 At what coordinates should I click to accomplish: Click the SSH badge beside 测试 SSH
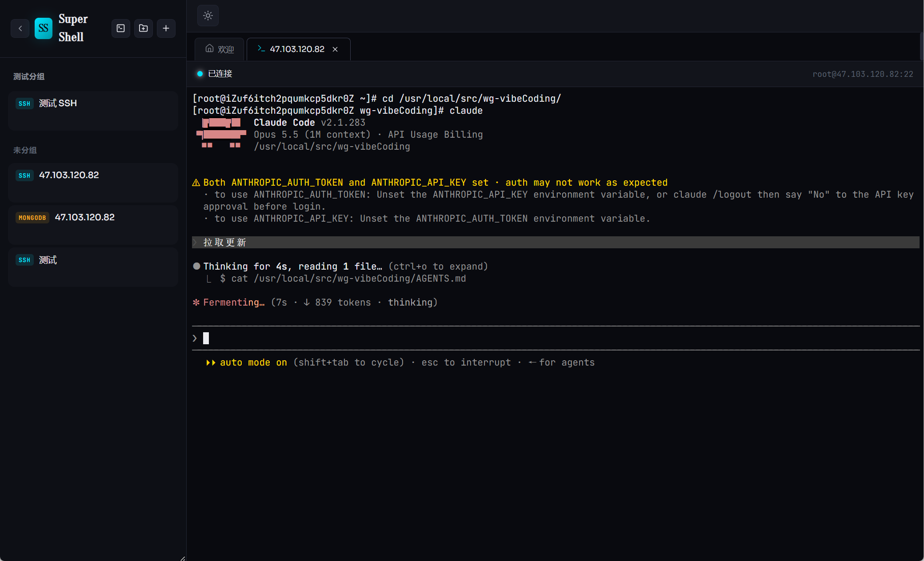[24, 103]
